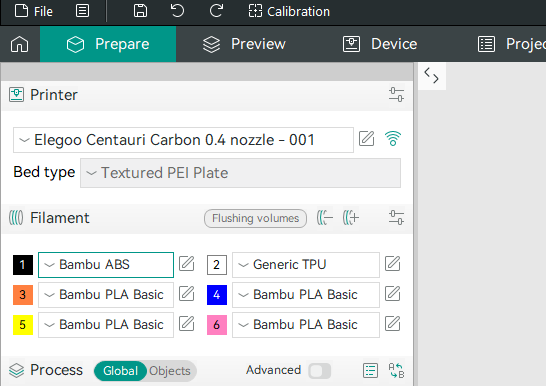Screen dimensions: 546x386
Task: Edit filament 5 preset
Action: [187, 323]
